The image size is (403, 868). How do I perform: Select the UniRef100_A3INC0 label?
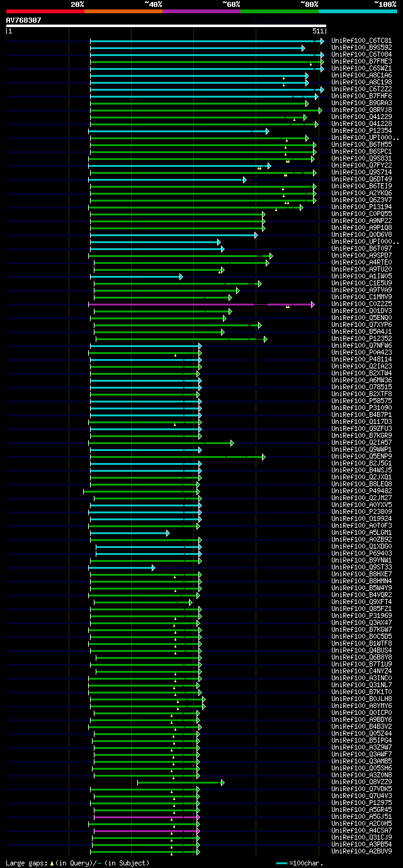point(361,678)
